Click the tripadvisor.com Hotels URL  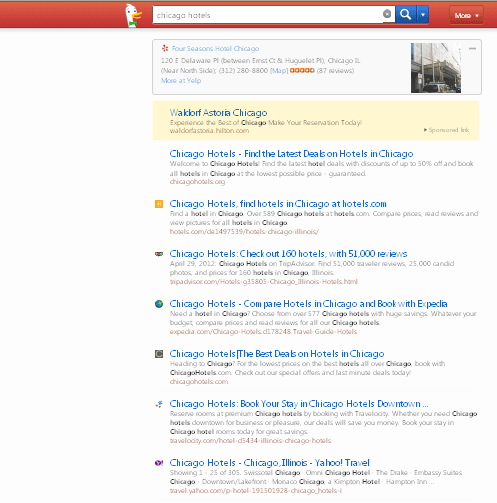[x=264, y=282]
